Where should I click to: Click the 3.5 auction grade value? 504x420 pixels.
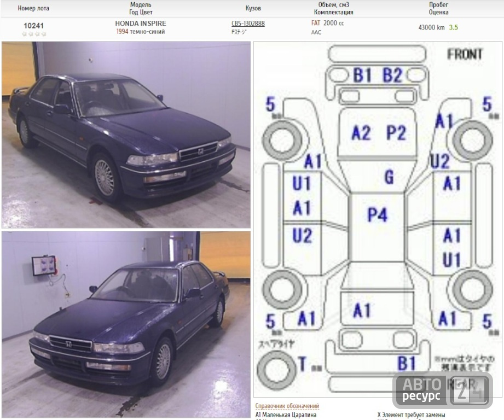click(x=453, y=27)
